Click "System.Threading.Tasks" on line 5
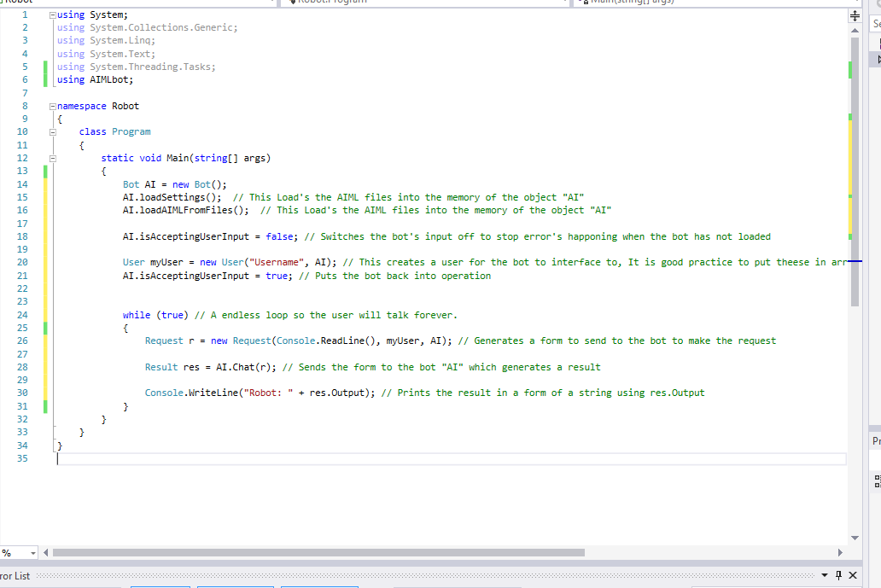This screenshot has width=881, height=588. point(150,67)
